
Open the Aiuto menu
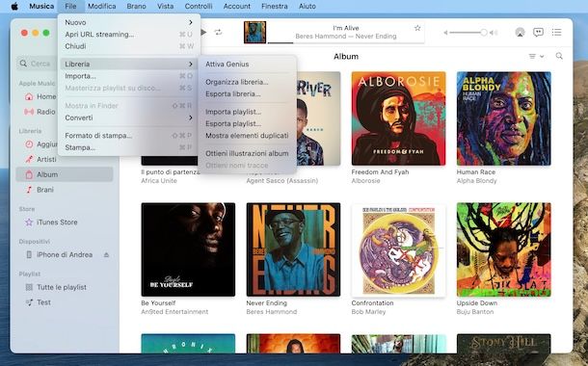click(307, 6)
